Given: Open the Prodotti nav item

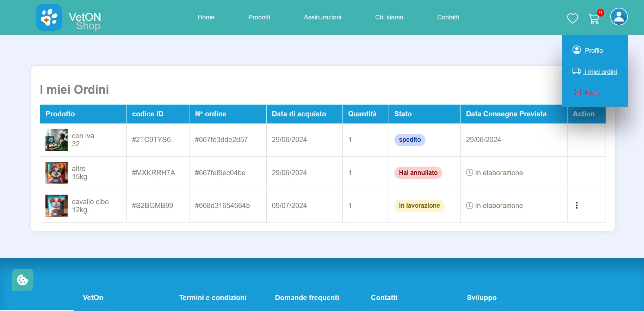Looking at the screenshot, I should (x=259, y=17).
